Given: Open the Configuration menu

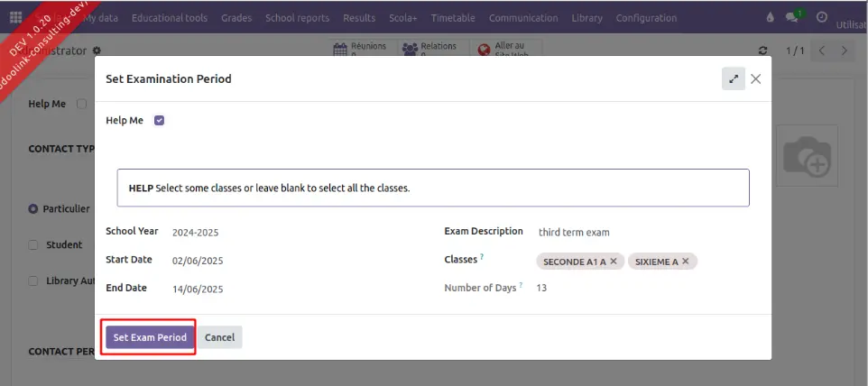Looking at the screenshot, I should [x=646, y=18].
